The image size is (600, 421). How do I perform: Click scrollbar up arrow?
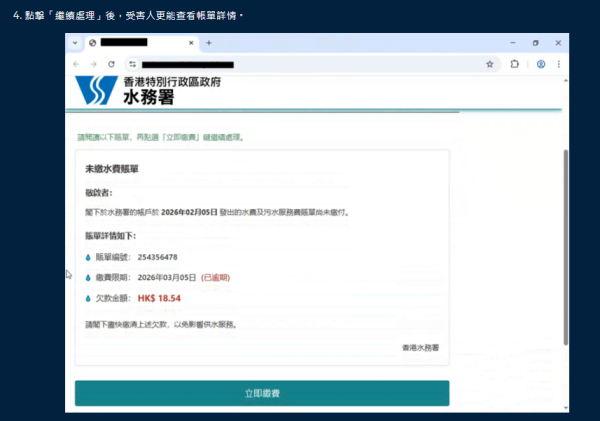coord(566,80)
